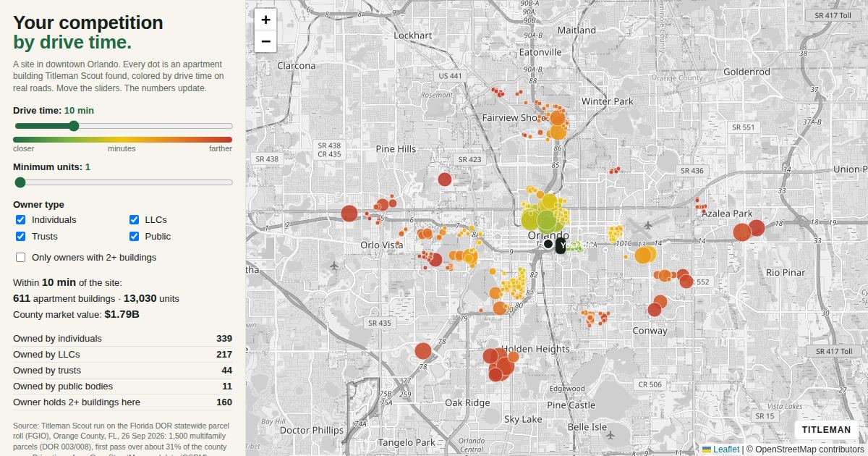Uncheck the Public owner type

[x=134, y=237]
